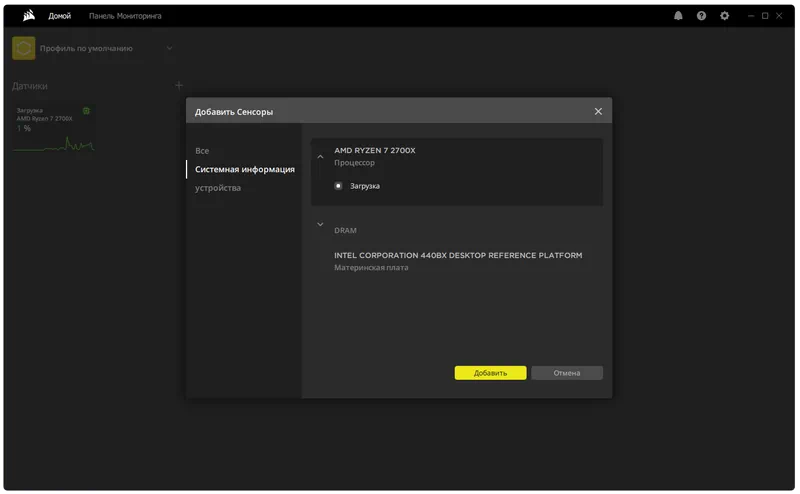Open the notifications bell
The width and height of the screenshot is (800, 494).
679,16
